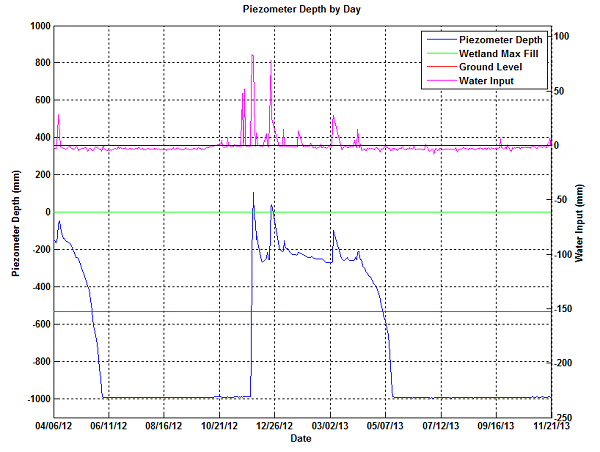Viewport: 600px width, 452px height.
Task: Click the -1000 tick on left axis
Action: coord(36,399)
